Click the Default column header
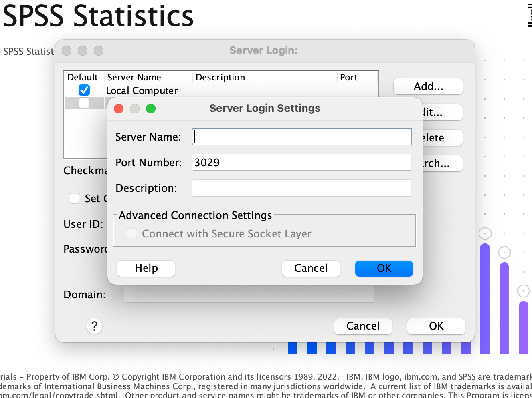 [85, 77]
